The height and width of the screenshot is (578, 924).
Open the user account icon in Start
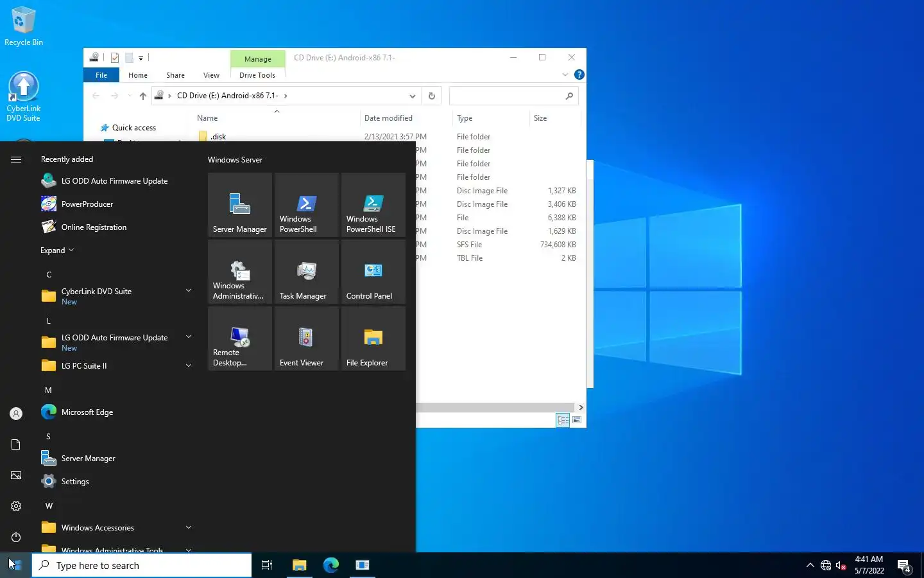[16, 414]
